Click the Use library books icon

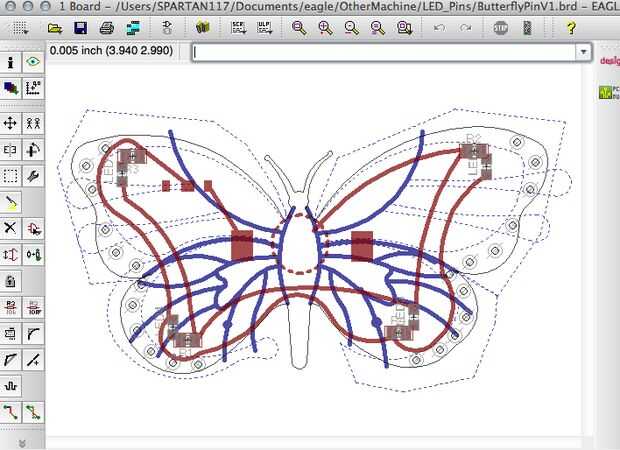pos(203,27)
